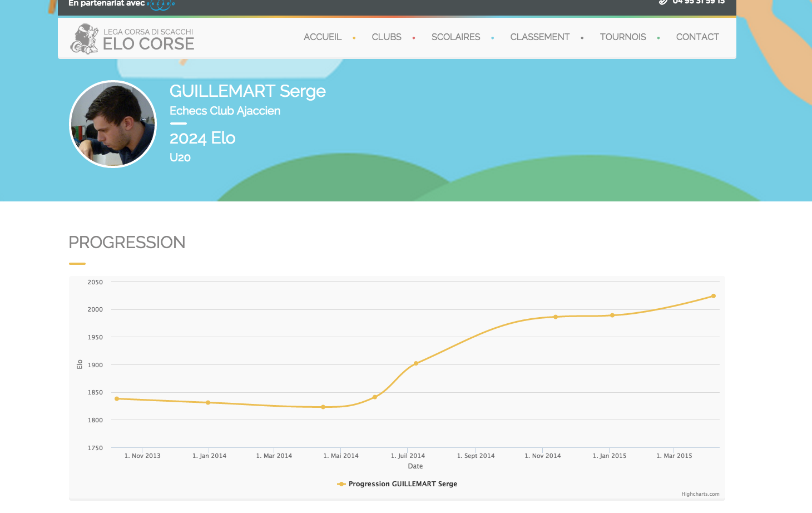This screenshot has width=812, height=513.
Task: Select the first data point on chart
Action: pos(117,399)
